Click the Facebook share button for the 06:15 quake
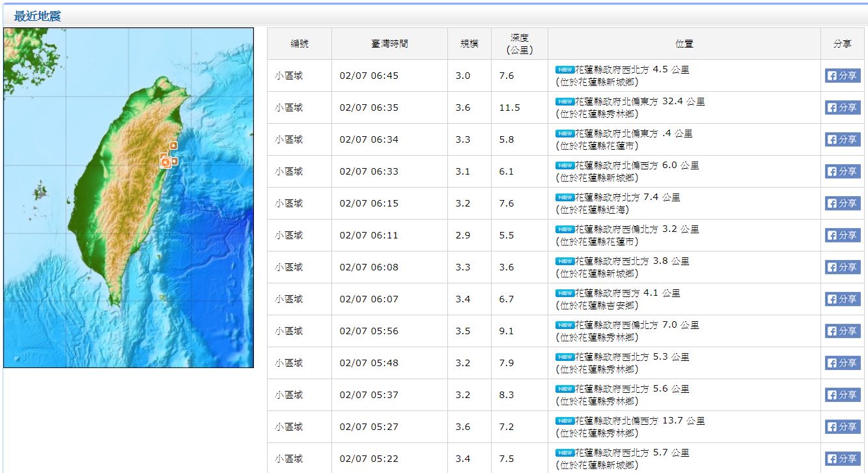Image resolution: width=868 pixels, height=473 pixels. tap(843, 203)
